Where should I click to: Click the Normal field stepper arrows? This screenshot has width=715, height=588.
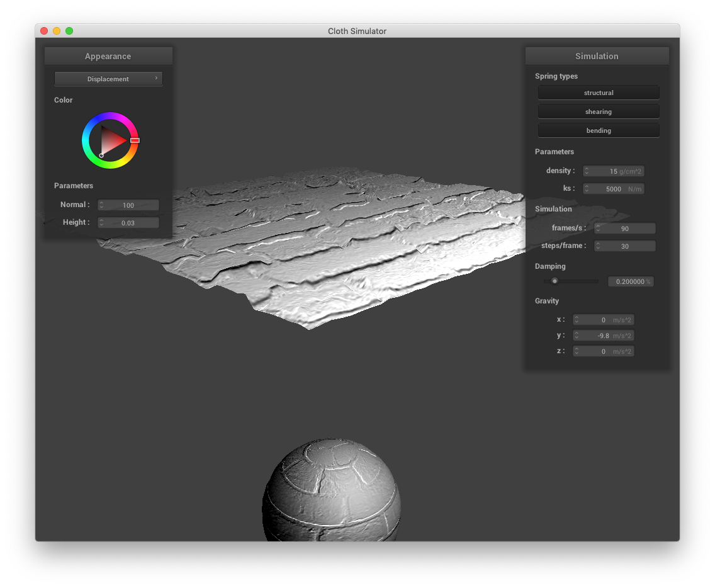coord(102,205)
